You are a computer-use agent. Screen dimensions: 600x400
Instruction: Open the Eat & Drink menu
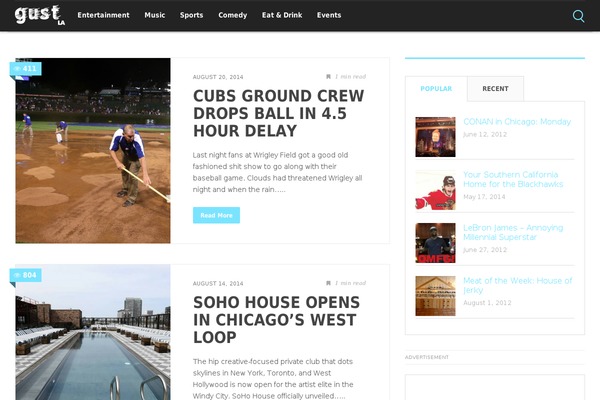[x=282, y=15]
